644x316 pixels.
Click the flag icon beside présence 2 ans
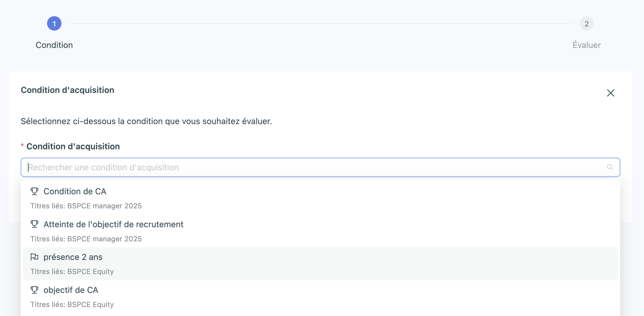coord(34,257)
